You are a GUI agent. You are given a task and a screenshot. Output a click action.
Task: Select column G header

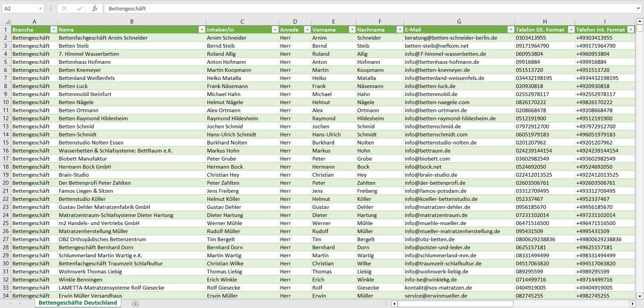click(459, 21)
